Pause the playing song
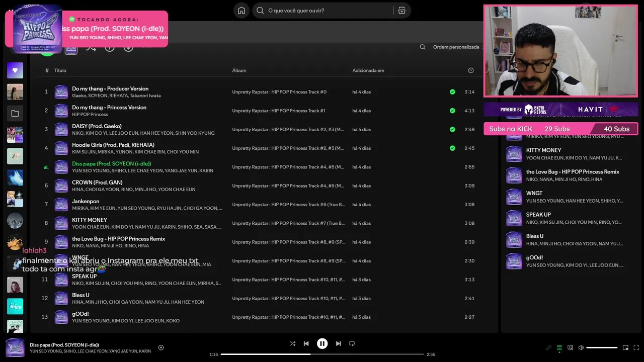The width and height of the screenshot is (644, 362). (322, 343)
